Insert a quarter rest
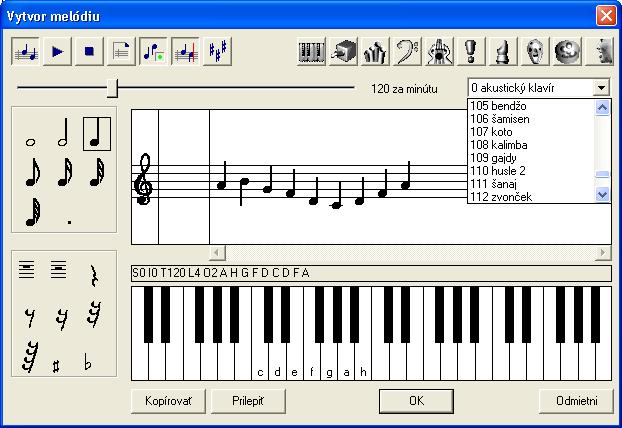 [94, 276]
